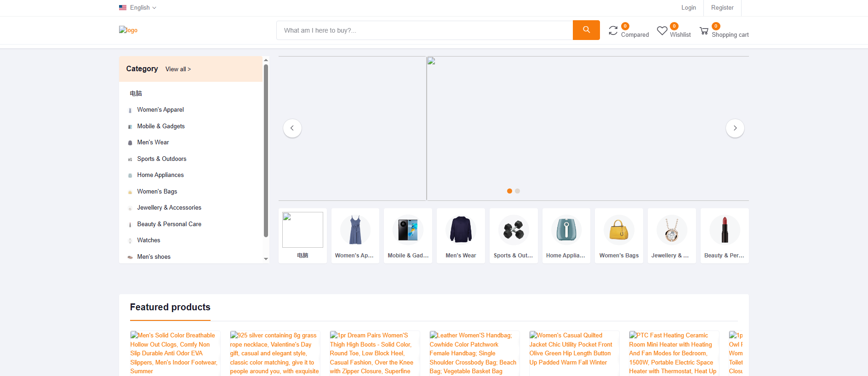Viewport: 868px width, 376px height.
Task: Click the 电脑 category card image
Action: [x=303, y=230]
